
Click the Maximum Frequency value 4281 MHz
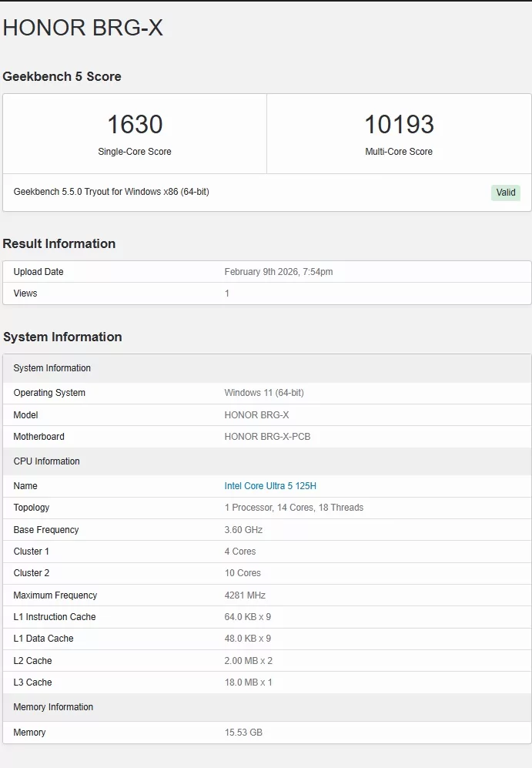(x=245, y=595)
